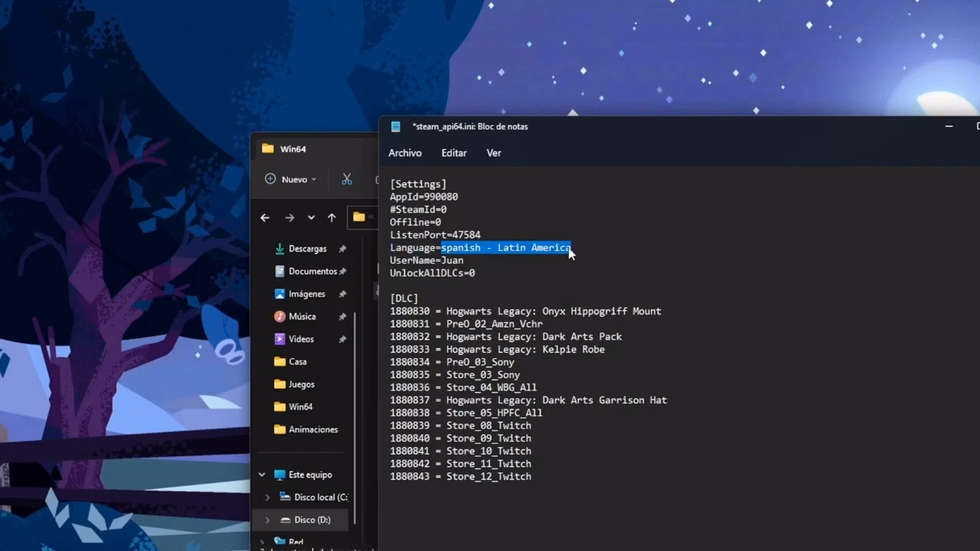
Task: Click the Cut scissors icon in Explorer
Action: (347, 179)
